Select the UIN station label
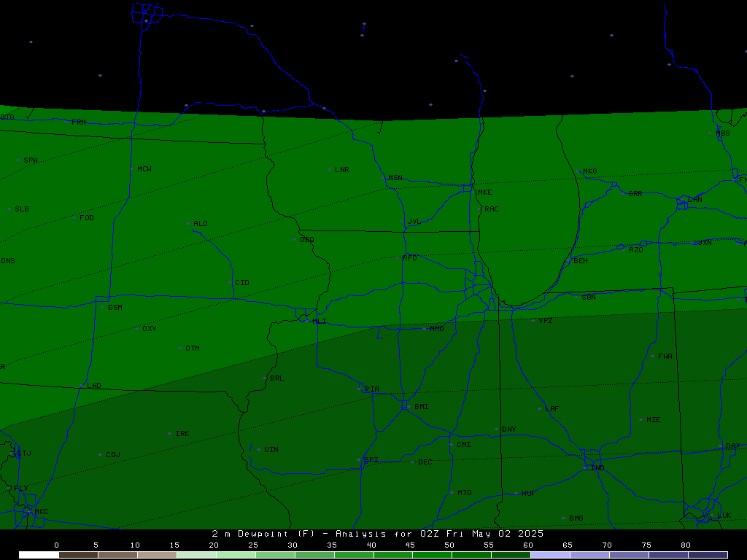This screenshot has width=747, height=560. pyautogui.click(x=271, y=450)
